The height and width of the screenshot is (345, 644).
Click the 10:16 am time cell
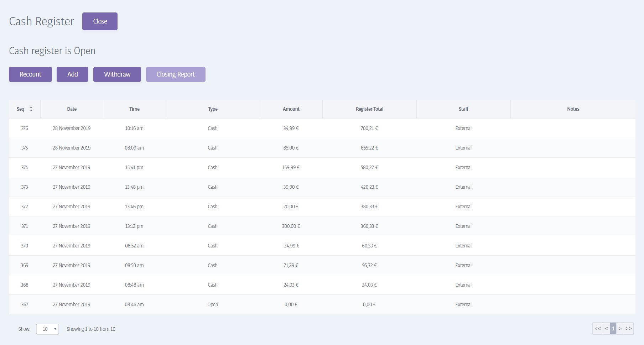point(134,128)
